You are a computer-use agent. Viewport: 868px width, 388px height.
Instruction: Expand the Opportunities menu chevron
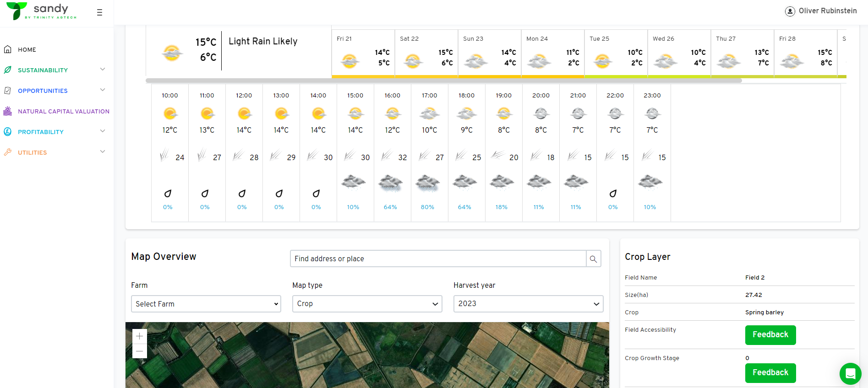(x=103, y=90)
